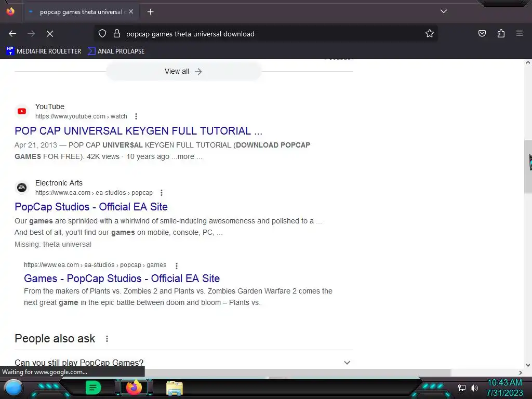Click the address bar search text
532x399 pixels.
[190, 34]
